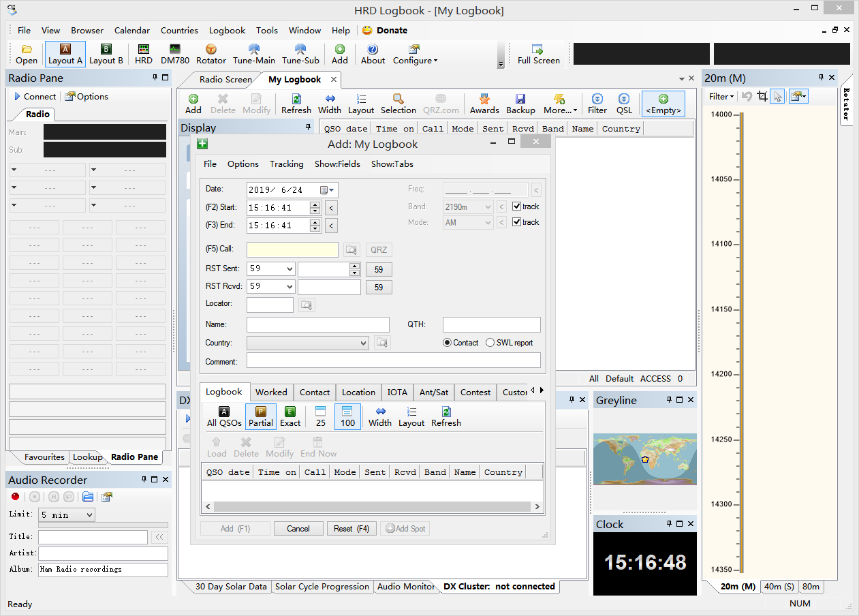Switch to the IOTA tab
The width and height of the screenshot is (859, 616).
click(x=397, y=392)
